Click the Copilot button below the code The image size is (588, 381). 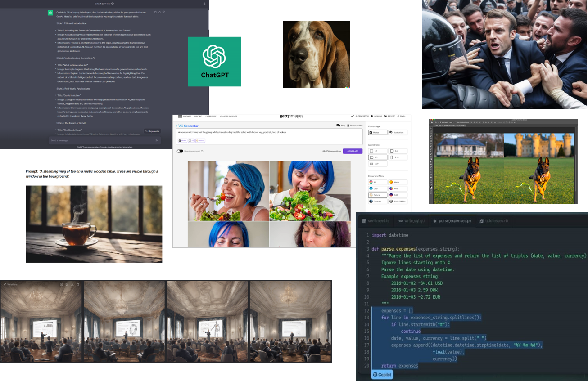(x=382, y=374)
